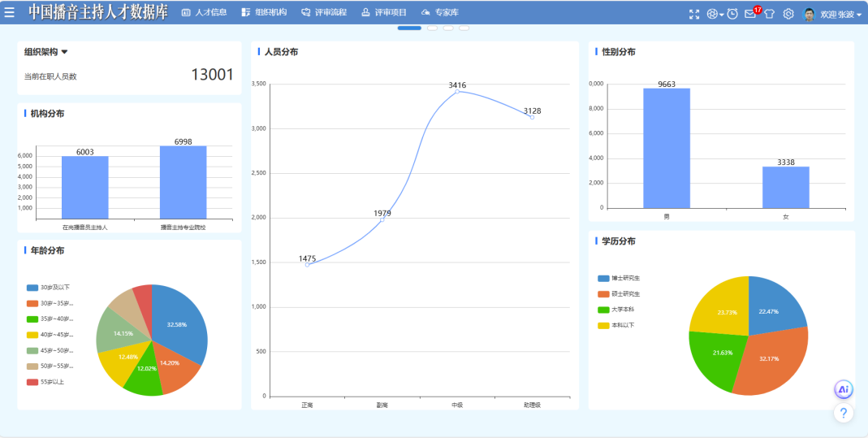This screenshot has height=438, width=868.
Task: Open the 欢迎 张波 user dropdown
Action: pyautogui.click(x=840, y=14)
